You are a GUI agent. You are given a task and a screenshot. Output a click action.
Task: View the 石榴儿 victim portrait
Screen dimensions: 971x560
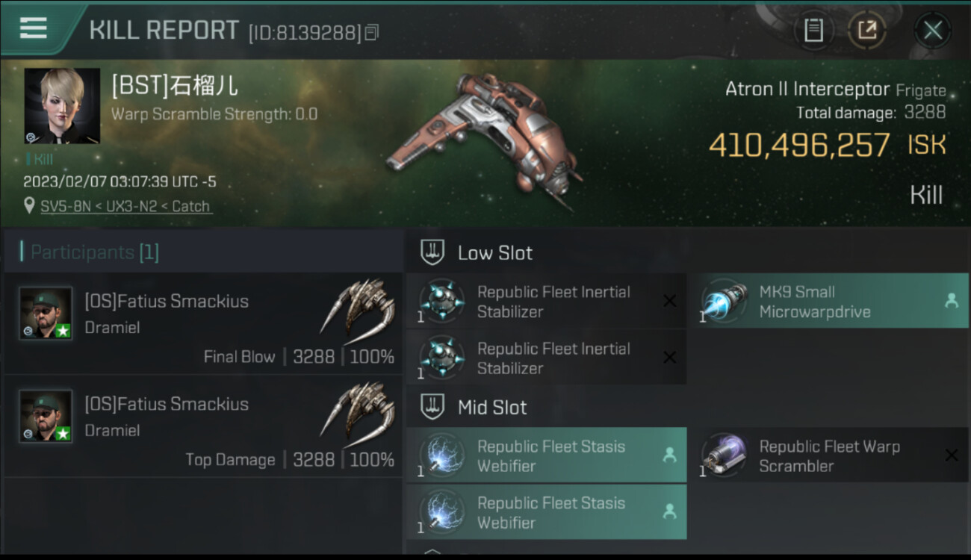click(x=62, y=105)
